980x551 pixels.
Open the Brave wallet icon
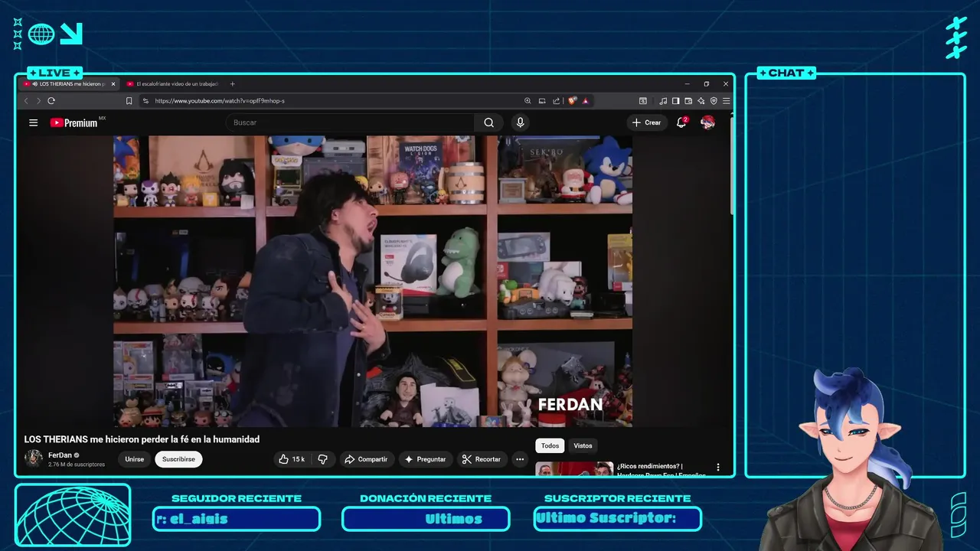coord(688,101)
